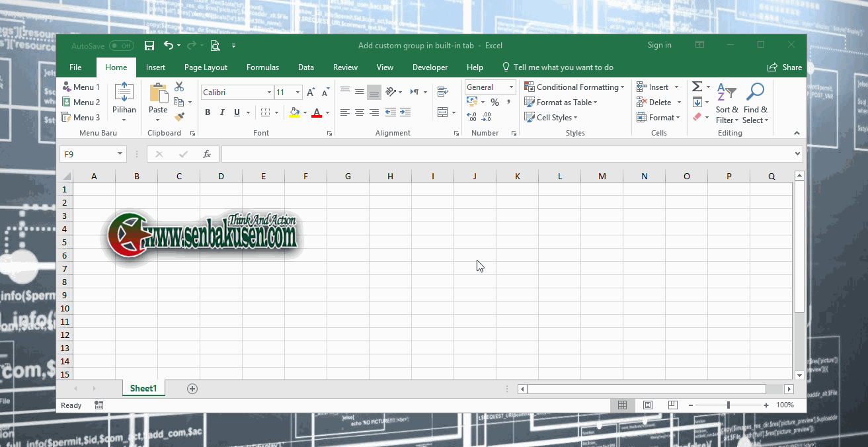Align text left in cell
The height and width of the screenshot is (447, 868).
(345, 112)
